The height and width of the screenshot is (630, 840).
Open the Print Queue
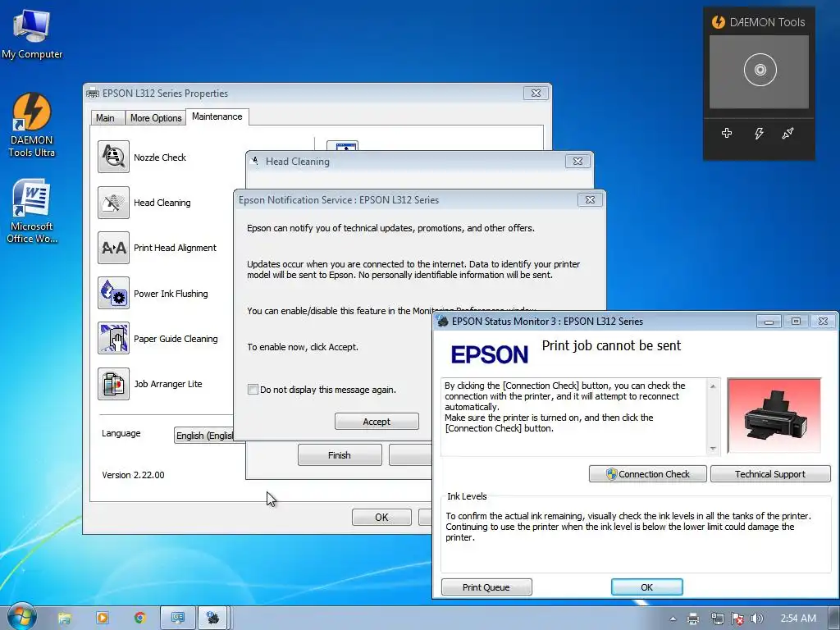click(x=486, y=587)
